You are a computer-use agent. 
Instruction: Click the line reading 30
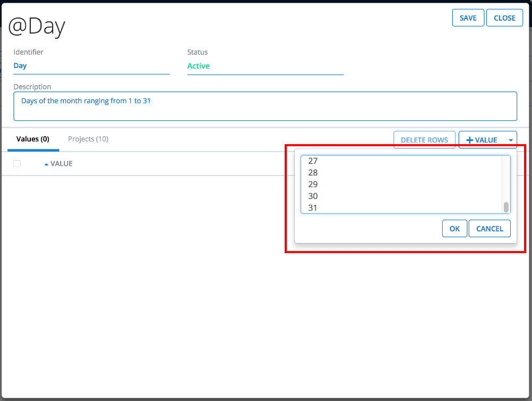coord(313,196)
